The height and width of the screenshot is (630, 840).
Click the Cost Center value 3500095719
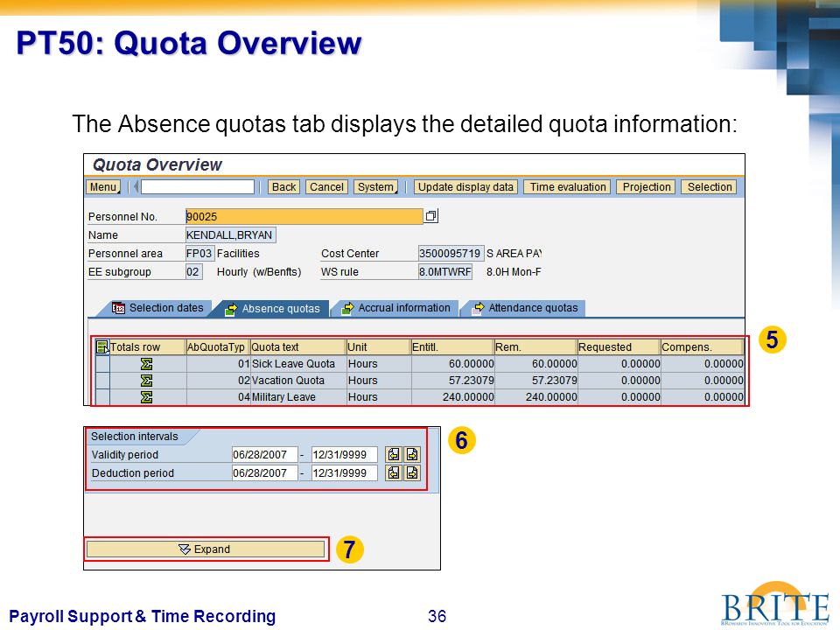pos(451,254)
